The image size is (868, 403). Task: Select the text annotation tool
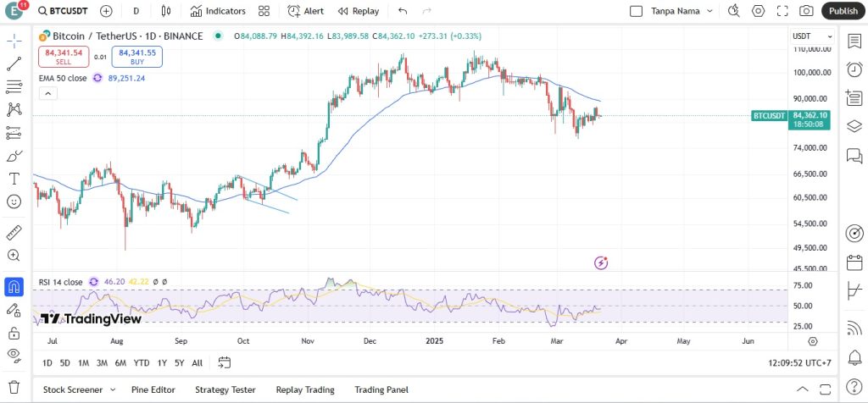(14, 179)
